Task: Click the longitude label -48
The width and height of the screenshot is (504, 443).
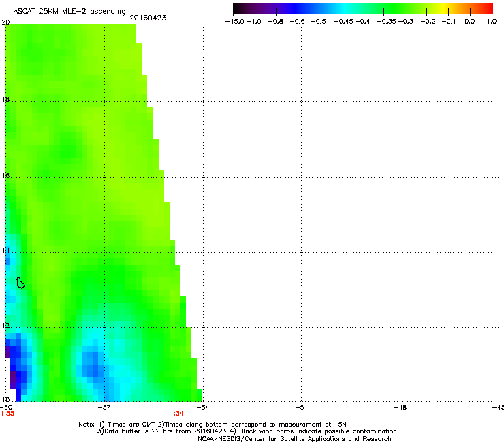Action: (400, 408)
